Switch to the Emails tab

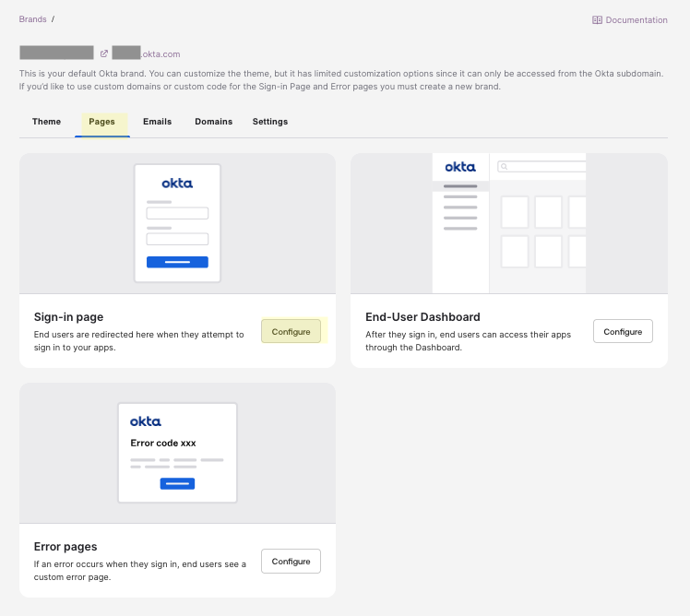157,122
